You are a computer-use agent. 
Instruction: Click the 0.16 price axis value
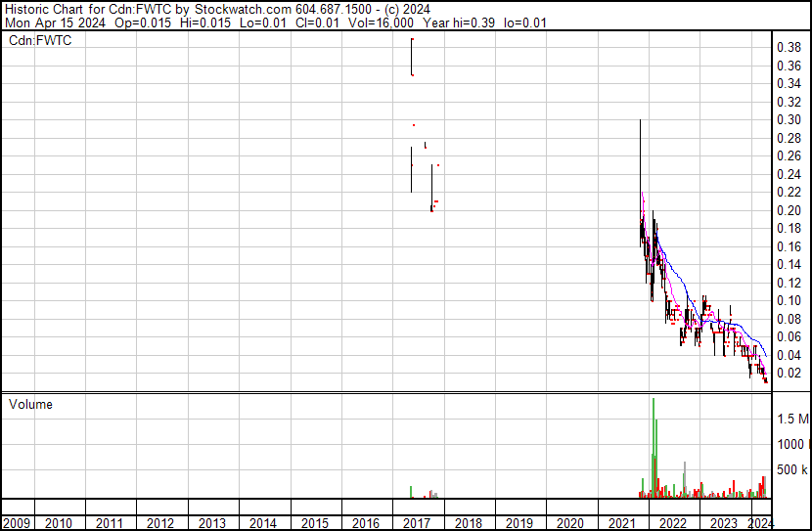coord(789,246)
